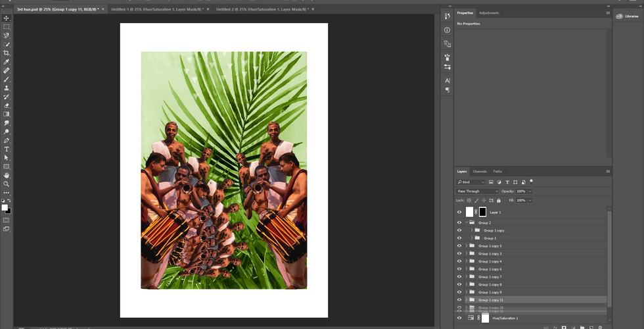
Task: Open the Libraries panel
Action: click(628, 17)
